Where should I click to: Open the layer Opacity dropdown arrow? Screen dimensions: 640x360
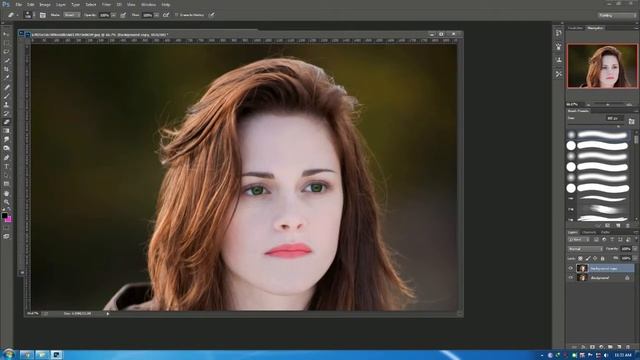(x=635, y=249)
